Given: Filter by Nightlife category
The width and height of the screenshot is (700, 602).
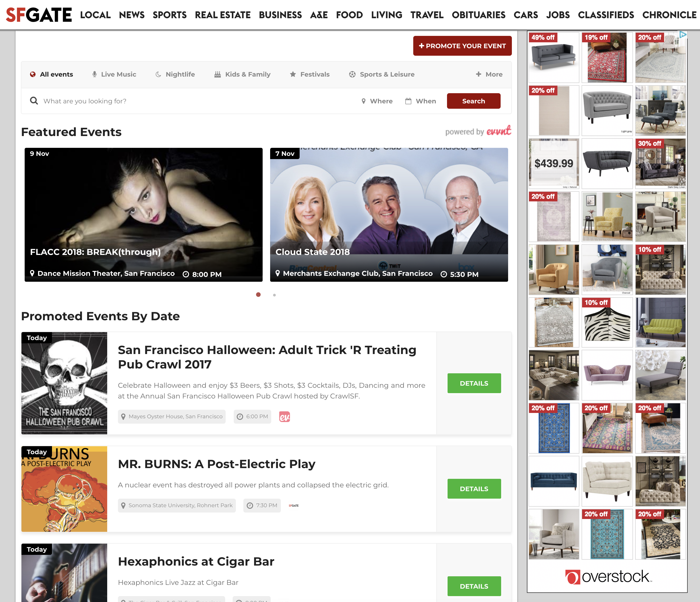Looking at the screenshot, I should coord(175,74).
